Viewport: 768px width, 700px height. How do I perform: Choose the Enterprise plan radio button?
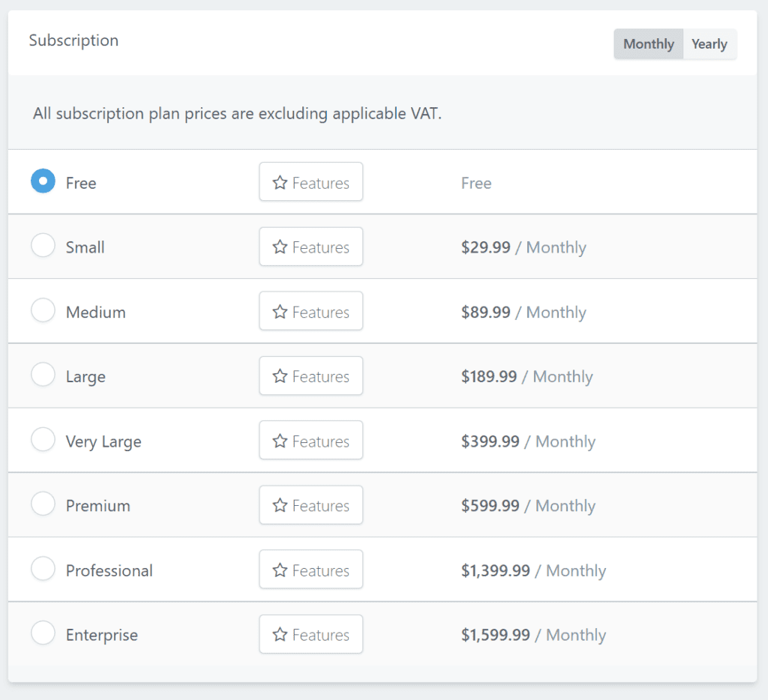click(x=43, y=633)
